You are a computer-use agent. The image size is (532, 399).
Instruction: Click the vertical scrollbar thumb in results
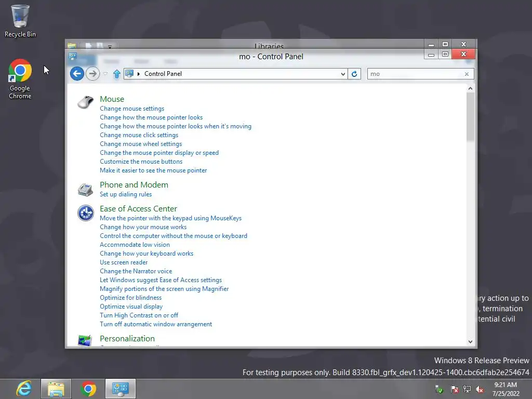(x=470, y=117)
